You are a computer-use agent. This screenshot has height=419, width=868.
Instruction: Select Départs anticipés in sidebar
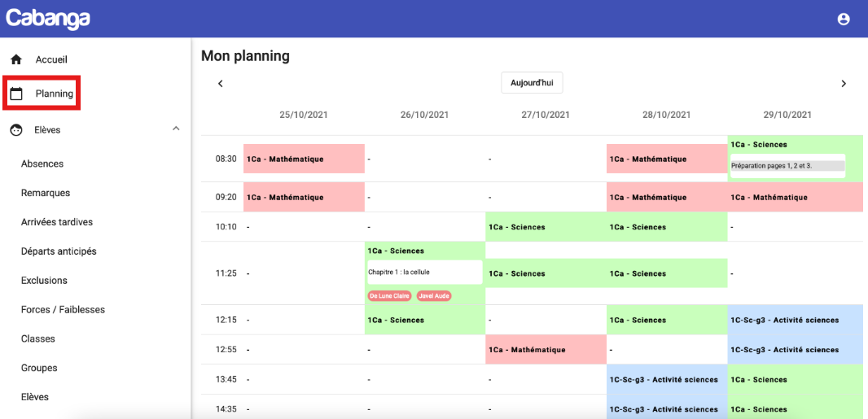[59, 251]
